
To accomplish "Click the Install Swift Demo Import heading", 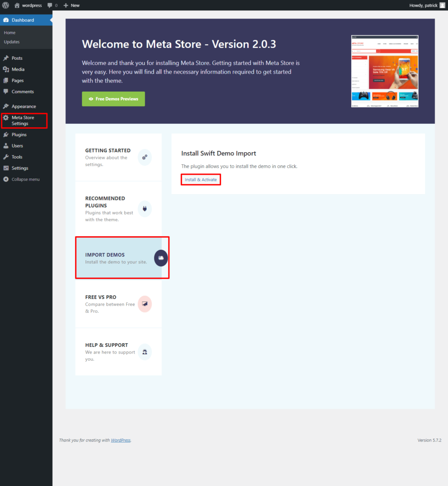I will pyautogui.click(x=218, y=153).
